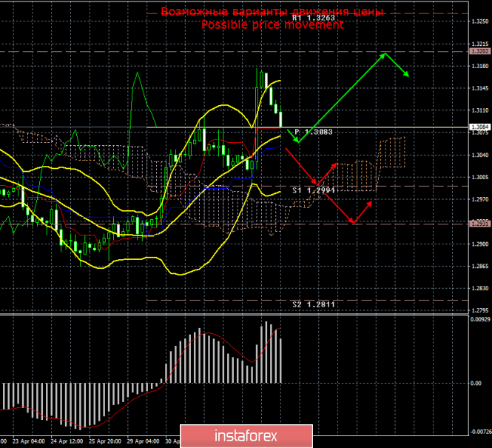Click price axis value 1.3250
Viewport: 492px width, 448px height.
point(480,21)
